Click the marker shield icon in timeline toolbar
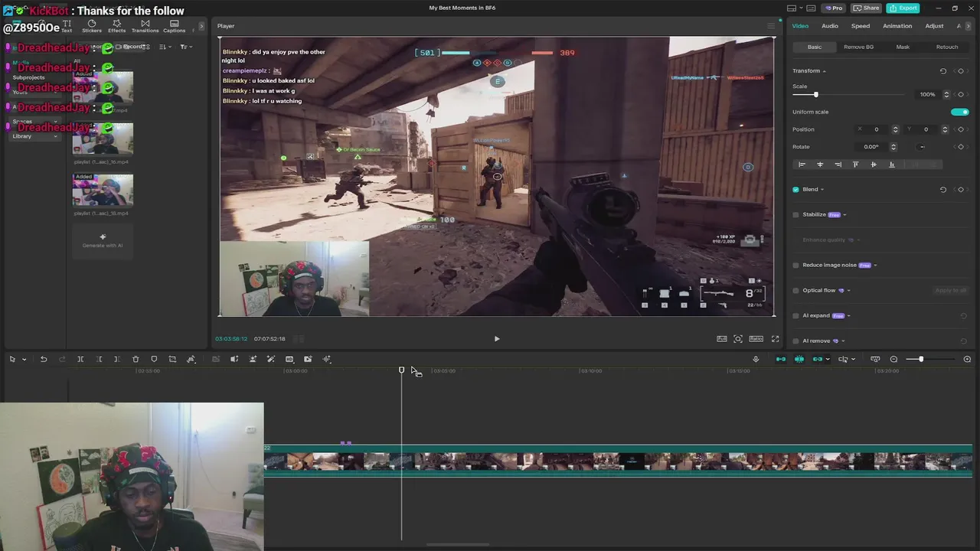Image resolution: width=980 pixels, height=551 pixels. (154, 359)
